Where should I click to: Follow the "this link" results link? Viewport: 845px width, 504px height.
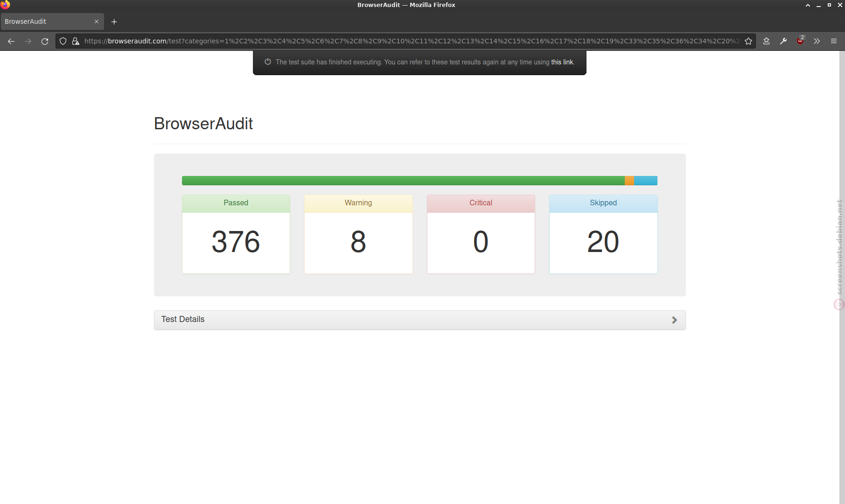point(562,62)
